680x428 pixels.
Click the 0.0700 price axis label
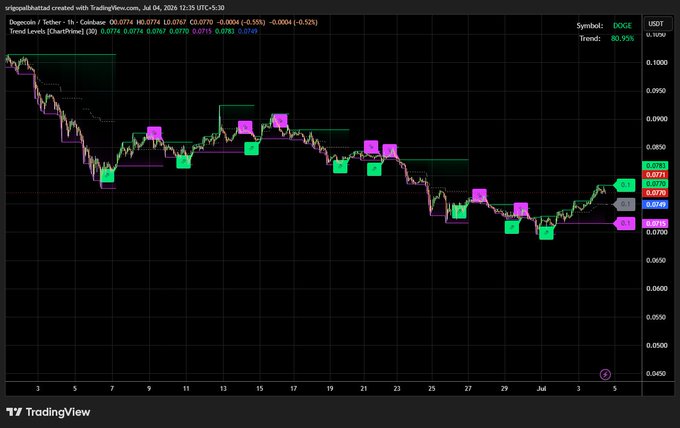click(657, 232)
